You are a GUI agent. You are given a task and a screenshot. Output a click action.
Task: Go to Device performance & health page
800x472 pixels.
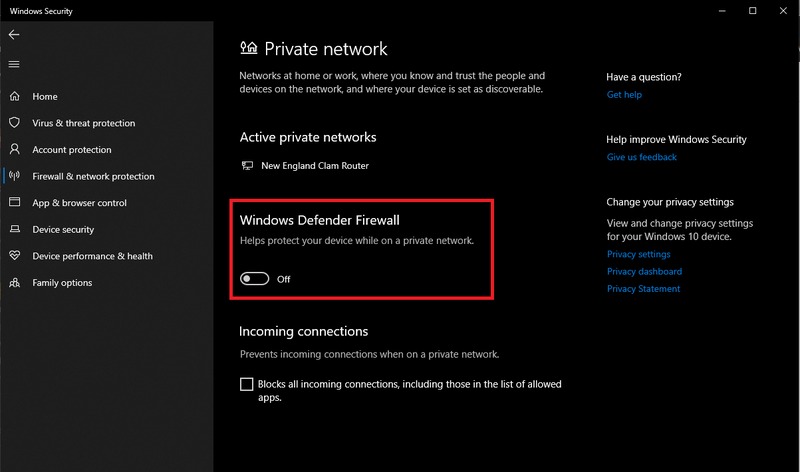coord(92,256)
